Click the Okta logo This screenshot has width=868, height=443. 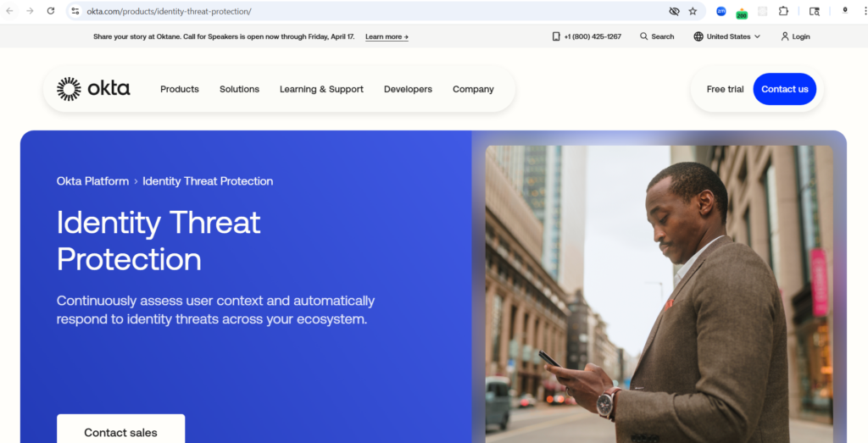tap(93, 89)
